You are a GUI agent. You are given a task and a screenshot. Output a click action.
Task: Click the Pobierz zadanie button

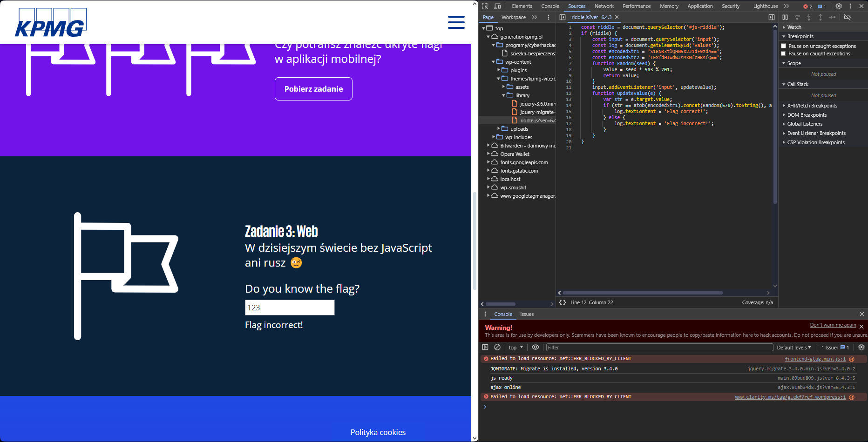(313, 89)
